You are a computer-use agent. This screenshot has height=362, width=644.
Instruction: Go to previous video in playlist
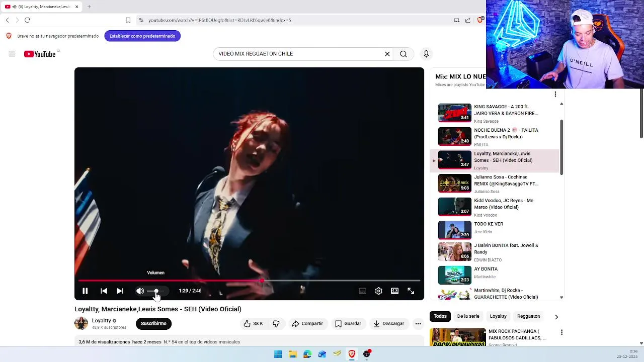(x=104, y=291)
